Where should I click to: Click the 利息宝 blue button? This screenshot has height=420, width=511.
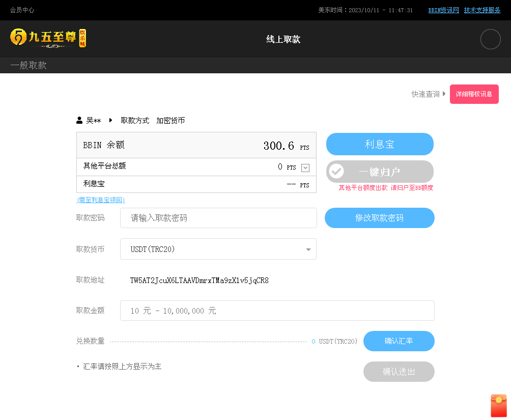[x=380, y=144]
